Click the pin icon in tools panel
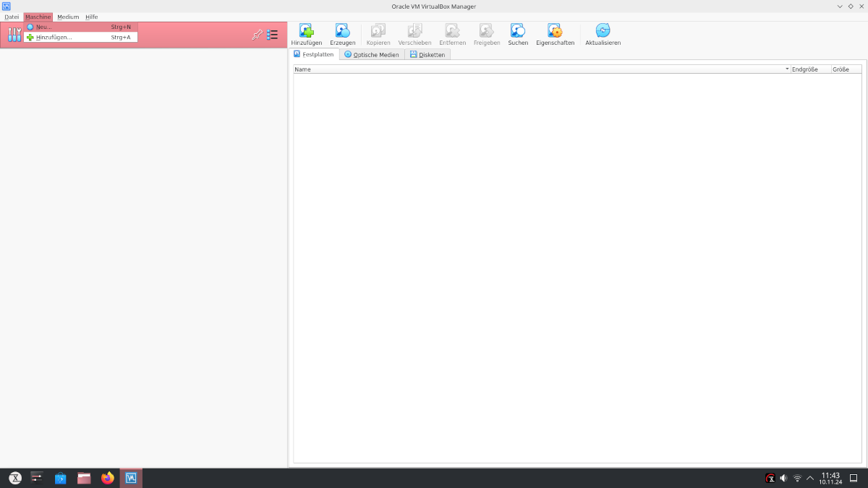868x488 pixels. pos(257,35)
